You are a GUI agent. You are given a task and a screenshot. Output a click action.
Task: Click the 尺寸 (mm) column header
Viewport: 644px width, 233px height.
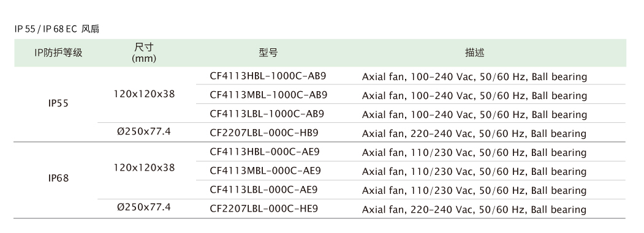click(x=144, y=53)
